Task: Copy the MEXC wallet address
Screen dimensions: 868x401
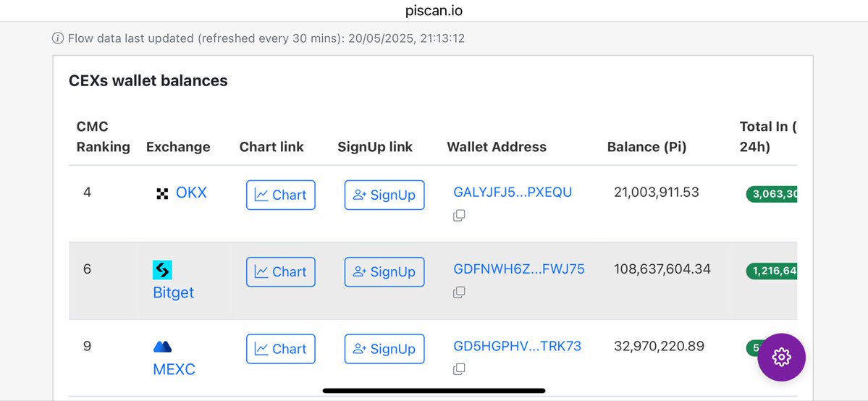Action: click(458, 369)
